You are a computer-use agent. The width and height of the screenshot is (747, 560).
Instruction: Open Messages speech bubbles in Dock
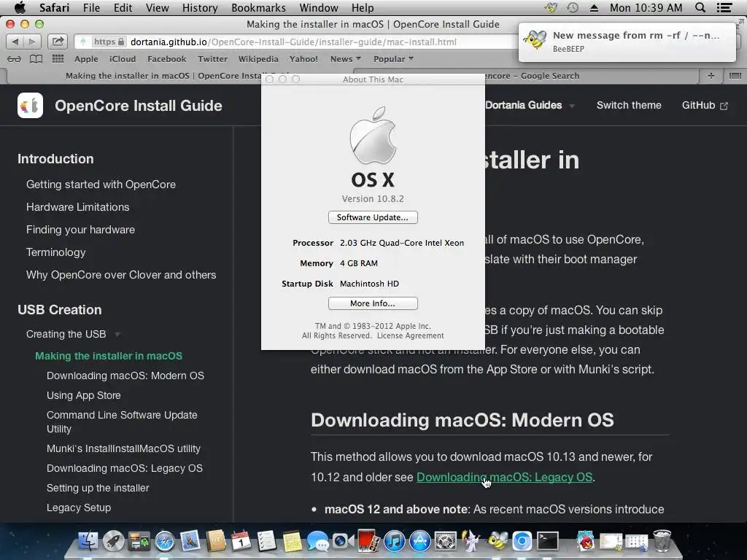point(318,541)
